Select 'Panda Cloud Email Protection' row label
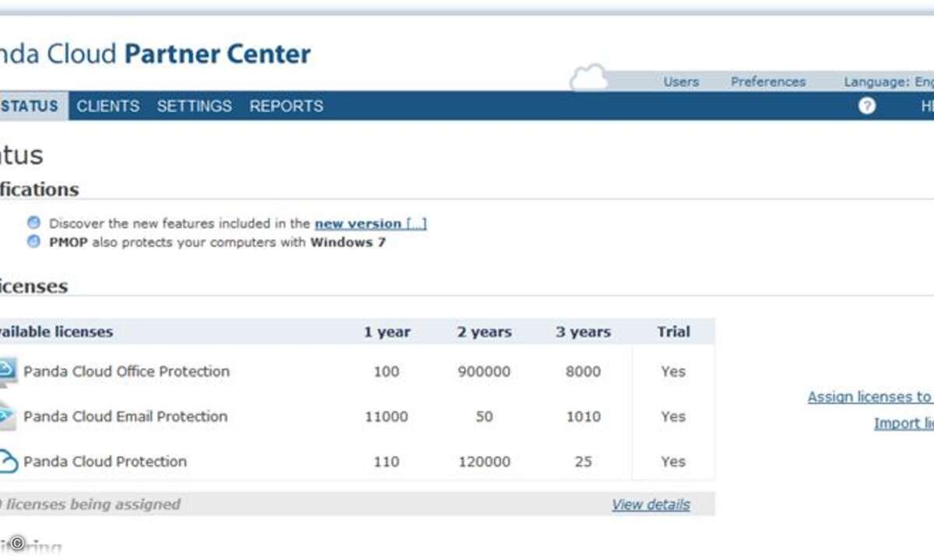This screenshot has height=560, width=934. [125, 417]
